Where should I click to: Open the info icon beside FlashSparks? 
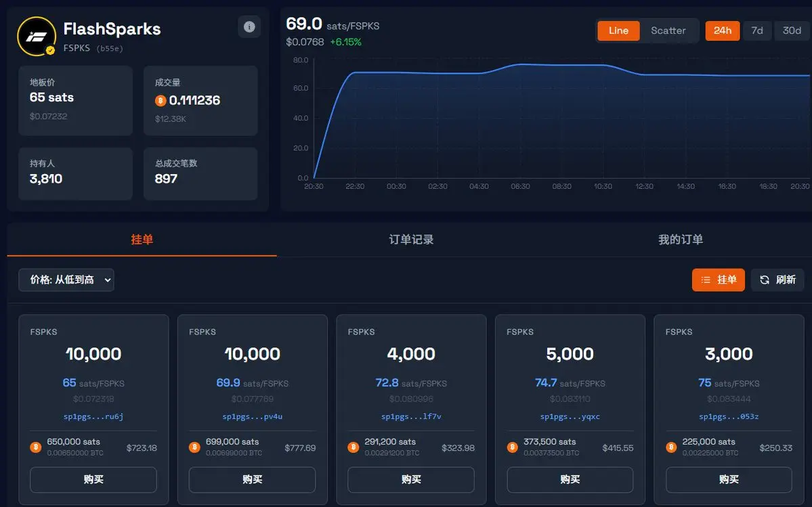(249, 26)
